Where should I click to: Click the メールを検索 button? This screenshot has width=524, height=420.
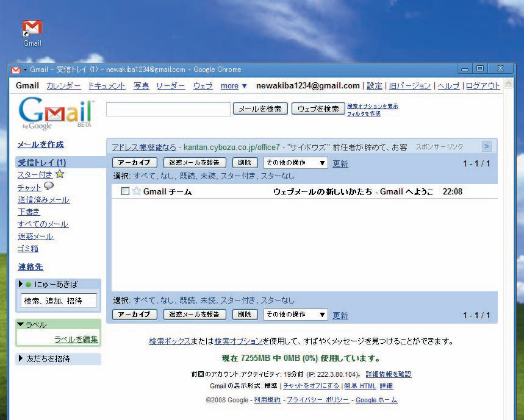click(260, 109)
